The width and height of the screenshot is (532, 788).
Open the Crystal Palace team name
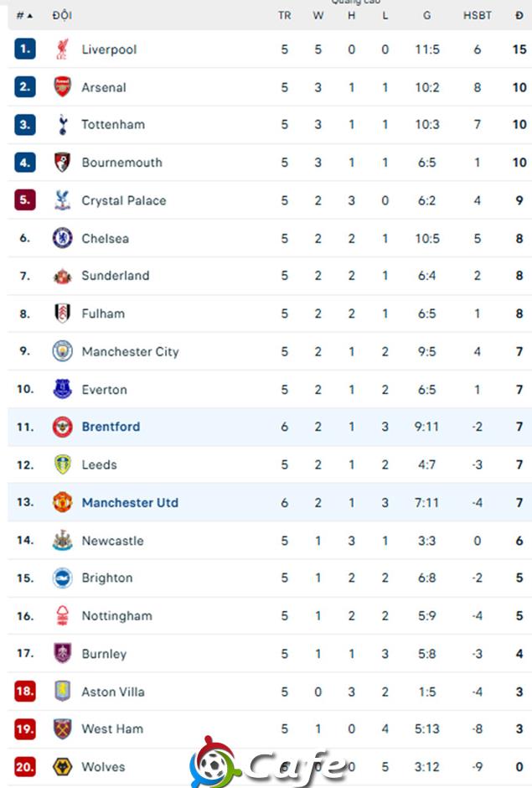coord(124,200)
